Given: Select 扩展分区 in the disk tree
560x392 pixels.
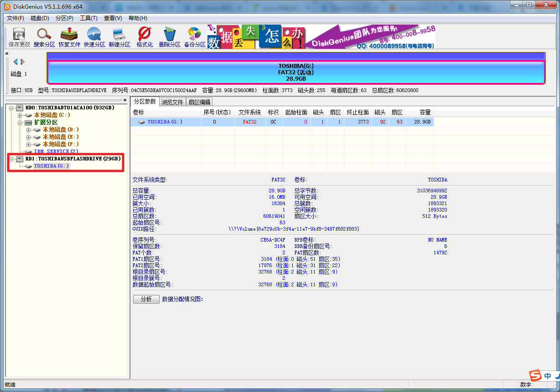Looking at the screenshot, I should (46, 122).
